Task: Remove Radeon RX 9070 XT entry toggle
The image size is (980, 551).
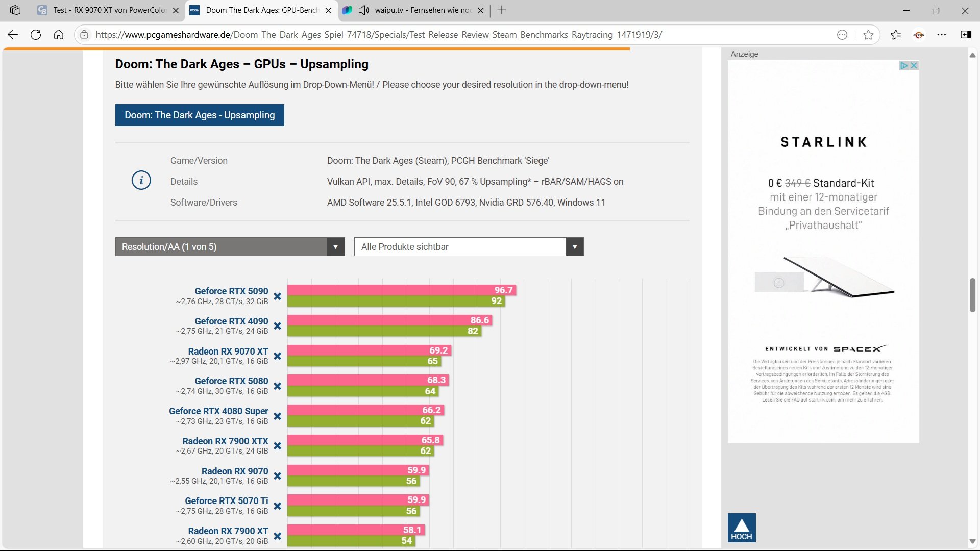Action: pyautogui.click(x=277, y=356)
